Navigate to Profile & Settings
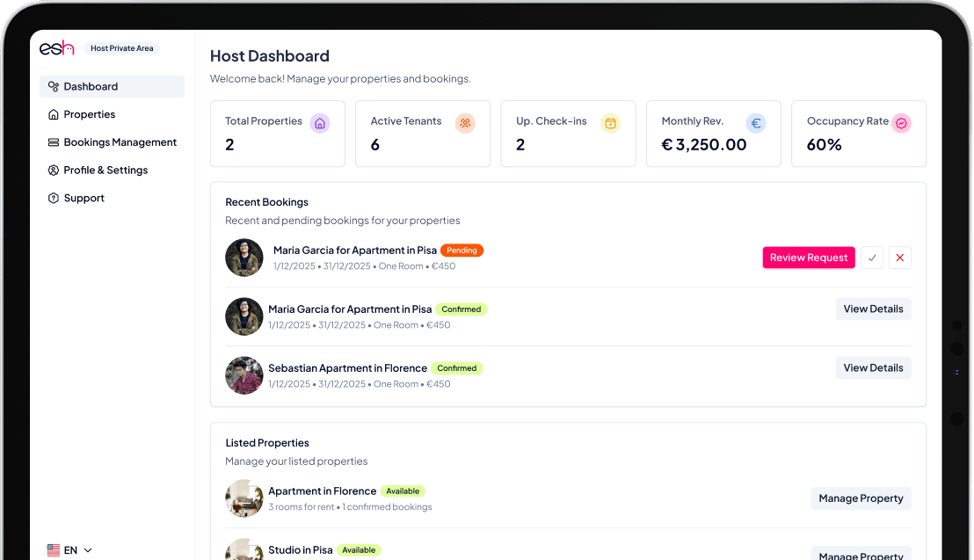The image size is (974, 560). coord(105,171)
